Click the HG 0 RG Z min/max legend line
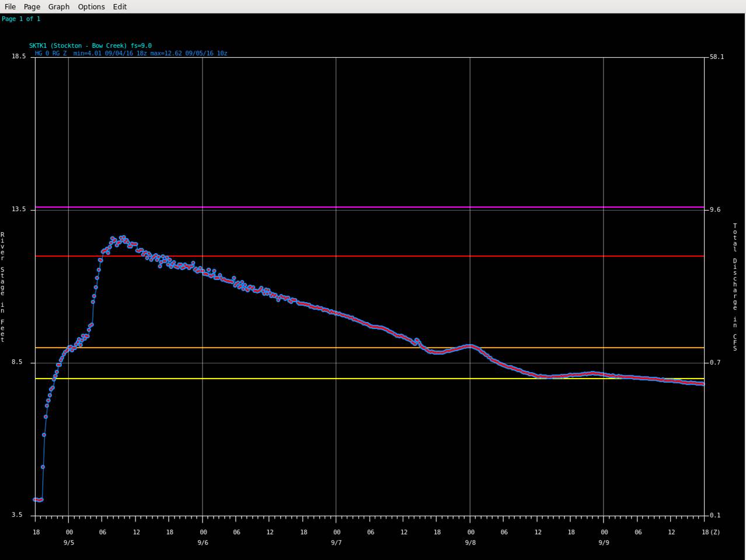 pyautogui.click(x=131, y=53)
